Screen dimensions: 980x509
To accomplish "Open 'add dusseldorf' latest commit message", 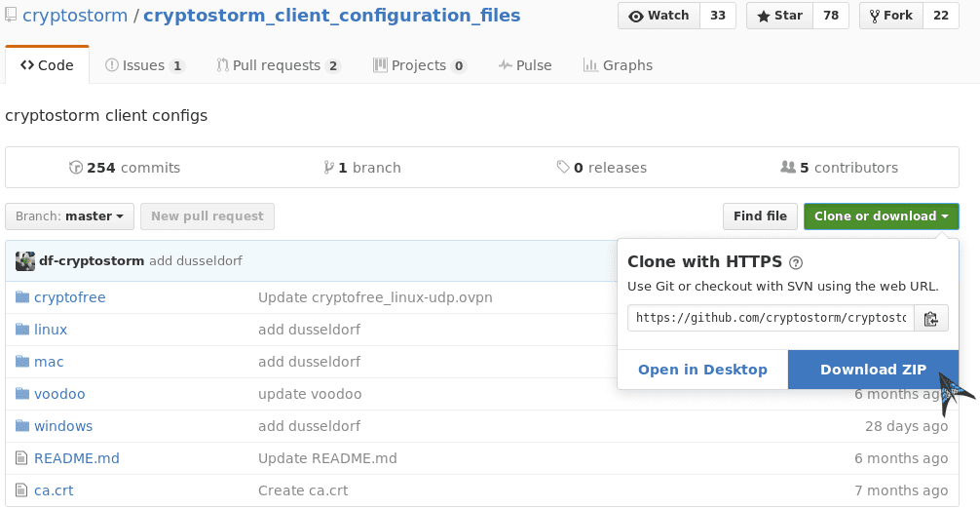I will point(196,260).
